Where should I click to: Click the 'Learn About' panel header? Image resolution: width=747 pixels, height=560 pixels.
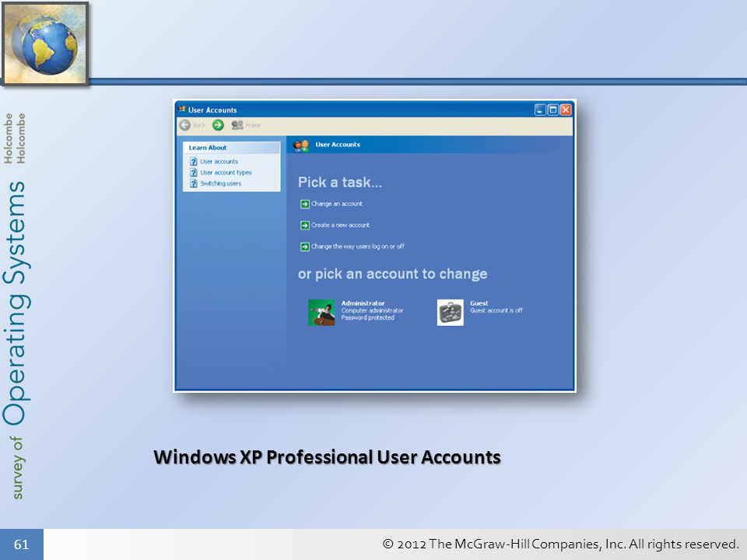[232, 148]
